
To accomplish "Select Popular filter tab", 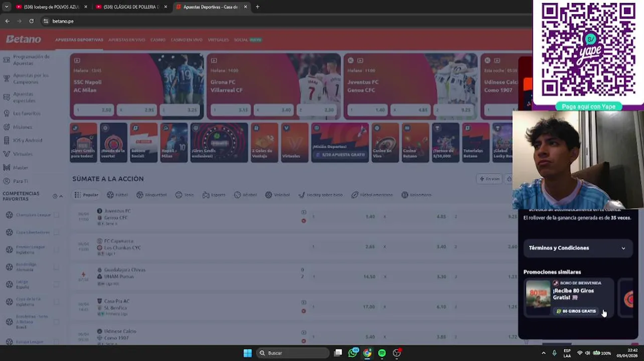I will [86, 195].
